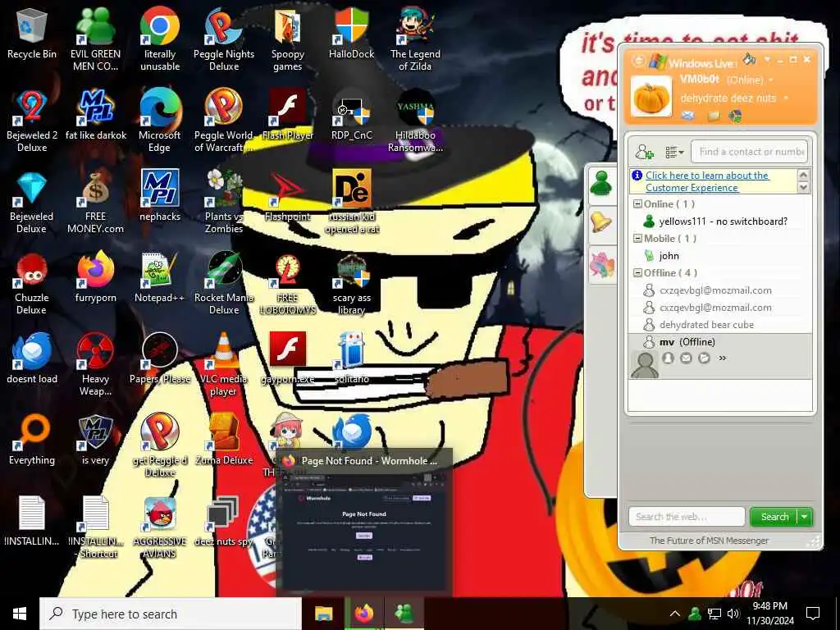Click the Customer Experience link
The image size is (840, 630).
(x=707, y=181)
